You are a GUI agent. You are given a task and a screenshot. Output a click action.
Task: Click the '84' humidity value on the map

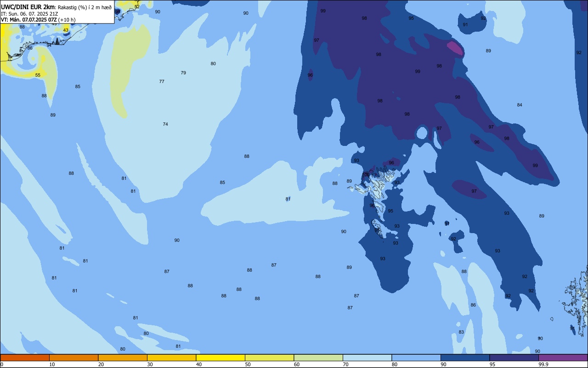click(520, 105)
